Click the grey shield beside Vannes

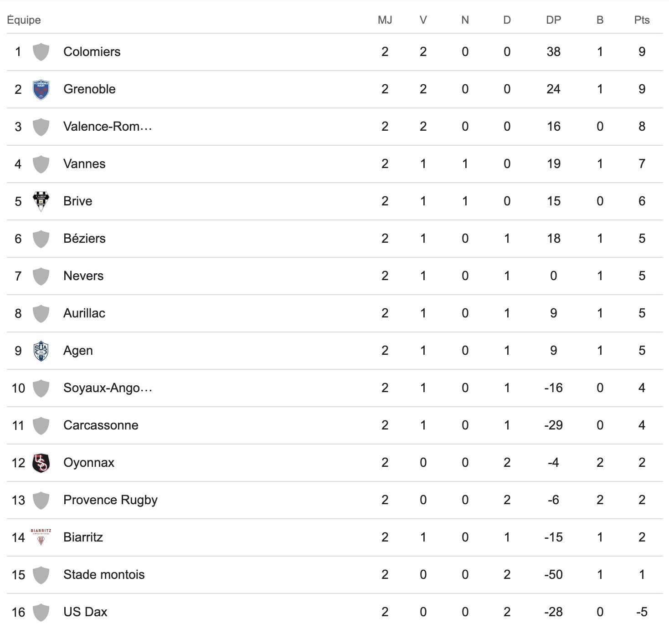point(41,164)
